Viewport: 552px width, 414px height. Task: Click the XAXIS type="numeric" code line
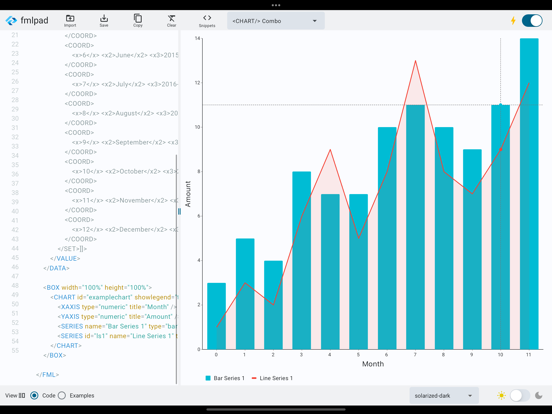coord(117,307)
